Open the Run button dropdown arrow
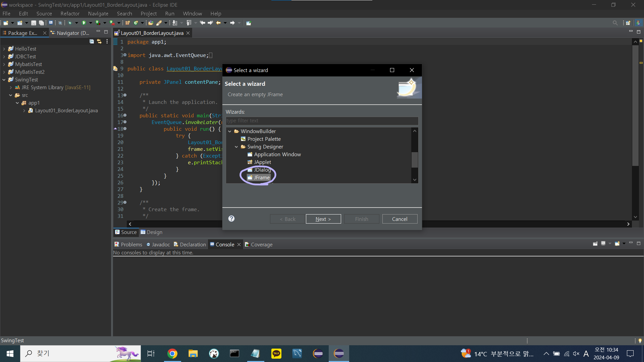This screenshot has width=644, height=362. tap(91, 23)
